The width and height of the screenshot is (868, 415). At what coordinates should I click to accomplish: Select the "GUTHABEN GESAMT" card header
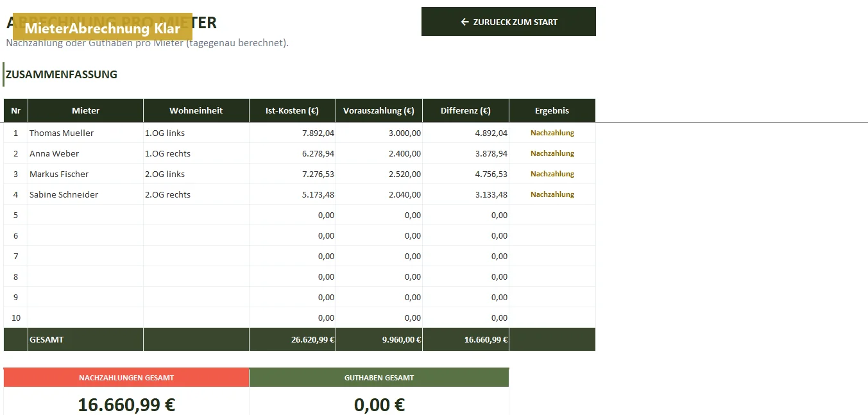pos(379,378)
